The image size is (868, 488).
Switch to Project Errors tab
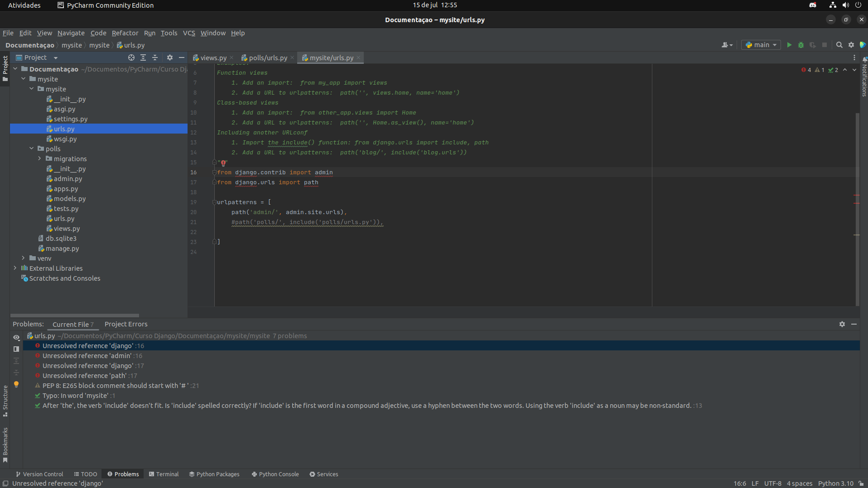click(x=126, y=324)
